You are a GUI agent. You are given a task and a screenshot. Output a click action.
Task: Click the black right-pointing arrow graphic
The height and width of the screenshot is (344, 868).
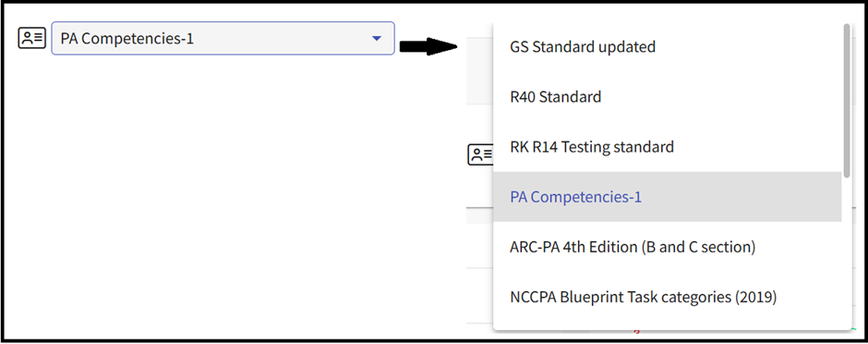428,47
